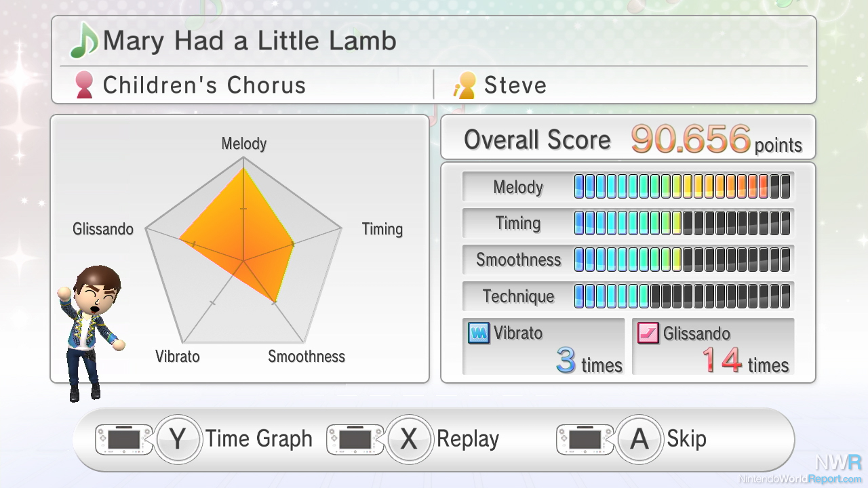
Task: Click the green music note song icon
Action: tap(84, 41)
